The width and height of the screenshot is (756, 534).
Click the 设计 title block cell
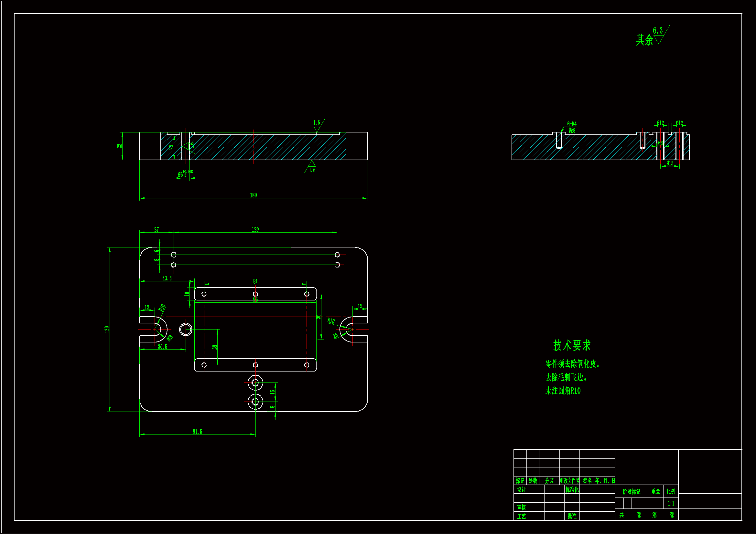point(521,490)
